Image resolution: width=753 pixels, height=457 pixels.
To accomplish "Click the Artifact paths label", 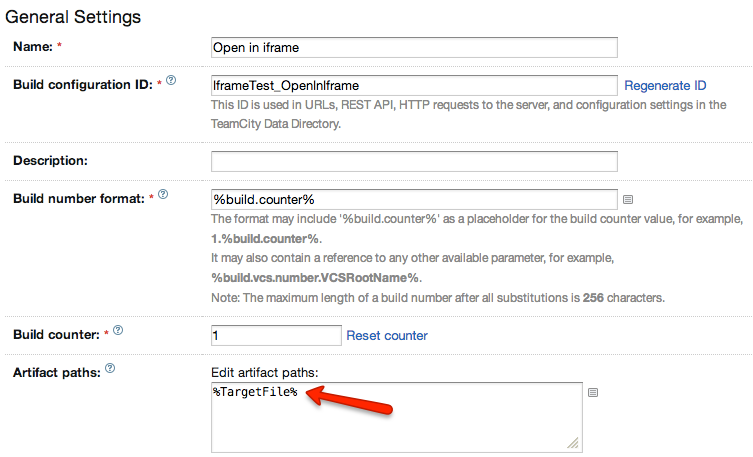I will [x=56, y=372].
